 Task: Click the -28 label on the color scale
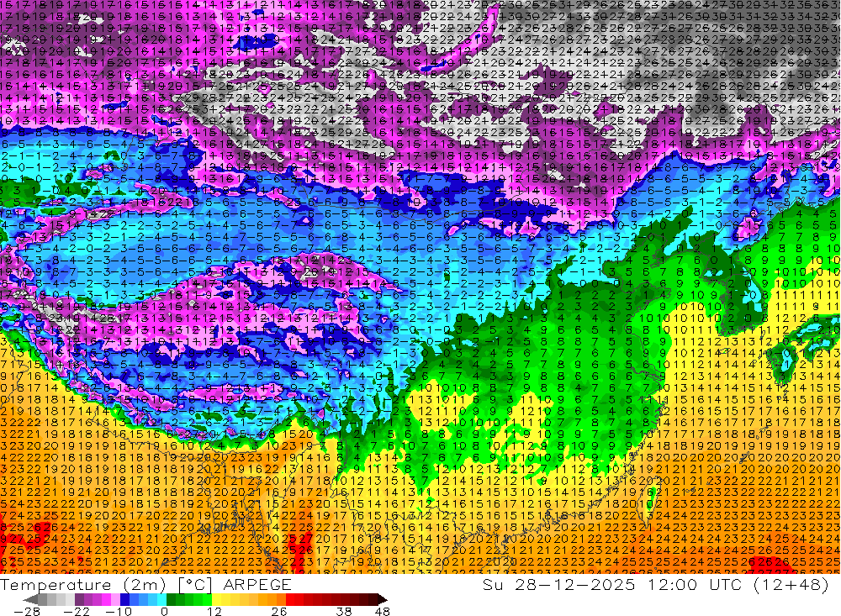tap(27, 612)
